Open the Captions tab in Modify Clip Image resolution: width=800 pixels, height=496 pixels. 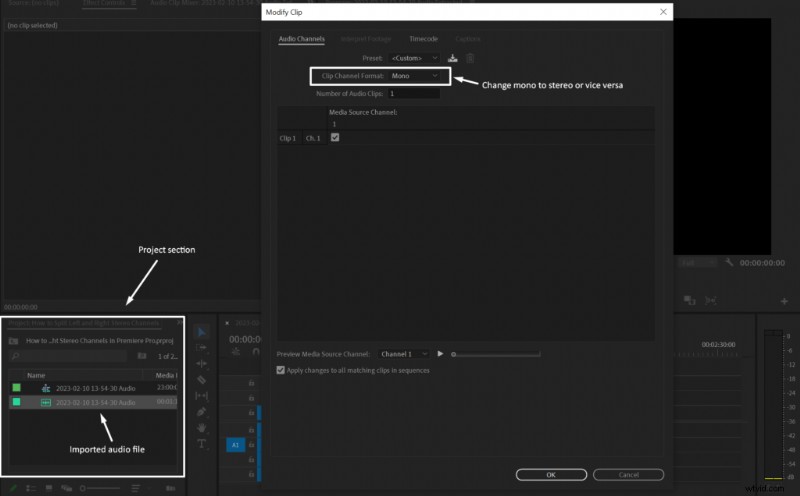click(467, 39)
